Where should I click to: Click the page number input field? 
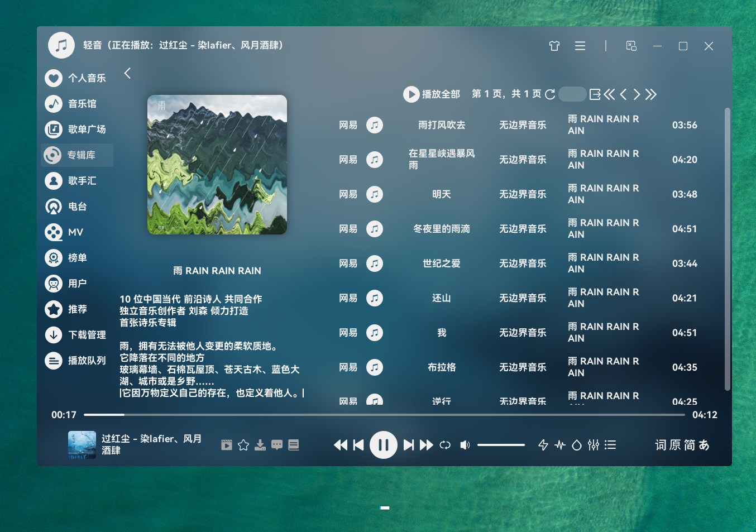click(x=572, y=94)
